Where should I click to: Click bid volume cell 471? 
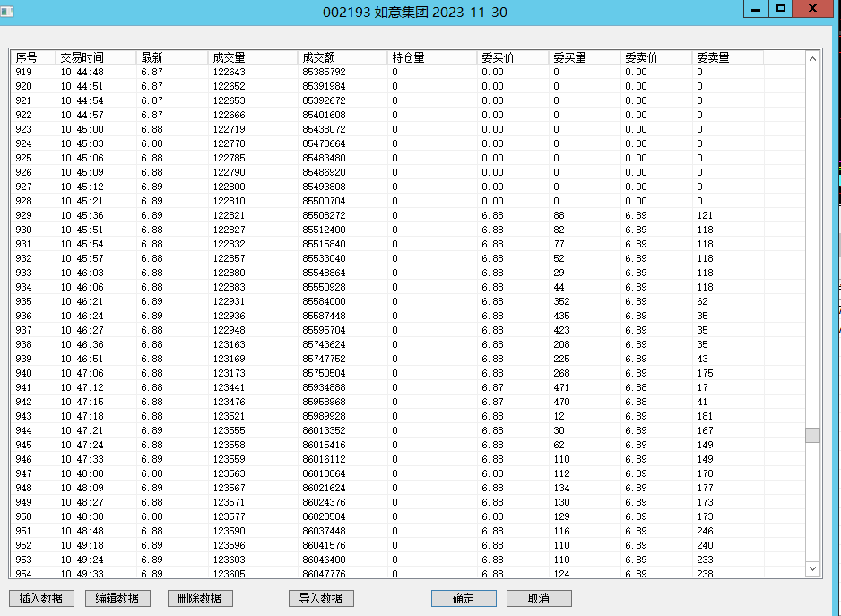pyautogui.click(x=561, y=387)
